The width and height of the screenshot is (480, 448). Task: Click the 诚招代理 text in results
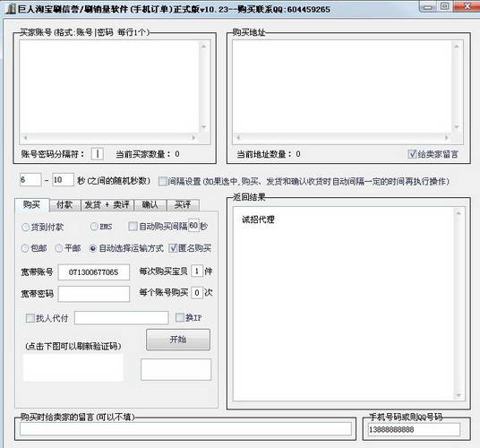[258, 220]
